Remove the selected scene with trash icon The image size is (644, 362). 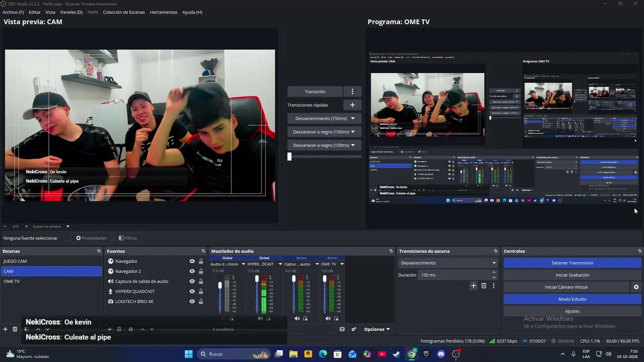pyautogui.click(x=15, y=329)
